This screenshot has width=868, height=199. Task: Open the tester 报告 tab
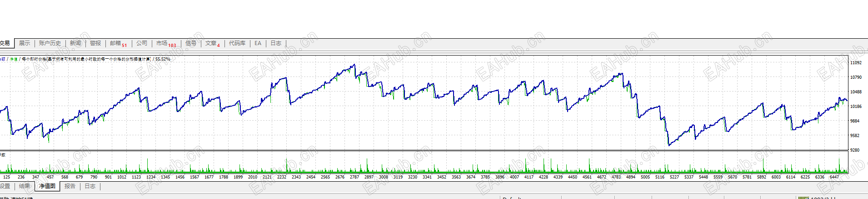click(70, 186)
